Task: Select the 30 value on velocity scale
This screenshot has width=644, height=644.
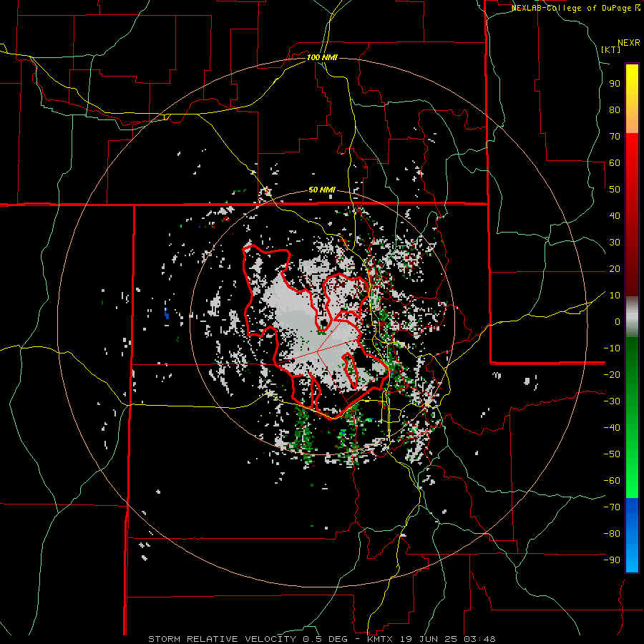Action: [x=615, y=243]
